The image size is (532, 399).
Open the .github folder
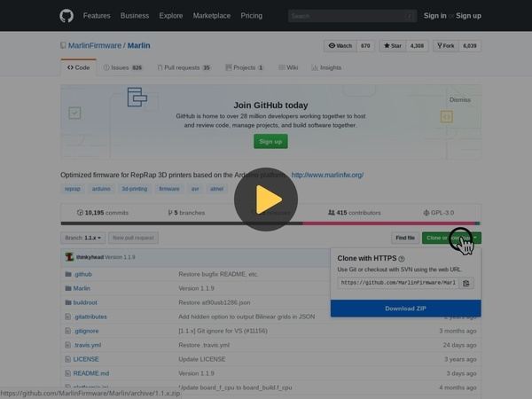[x=82, y=274]
